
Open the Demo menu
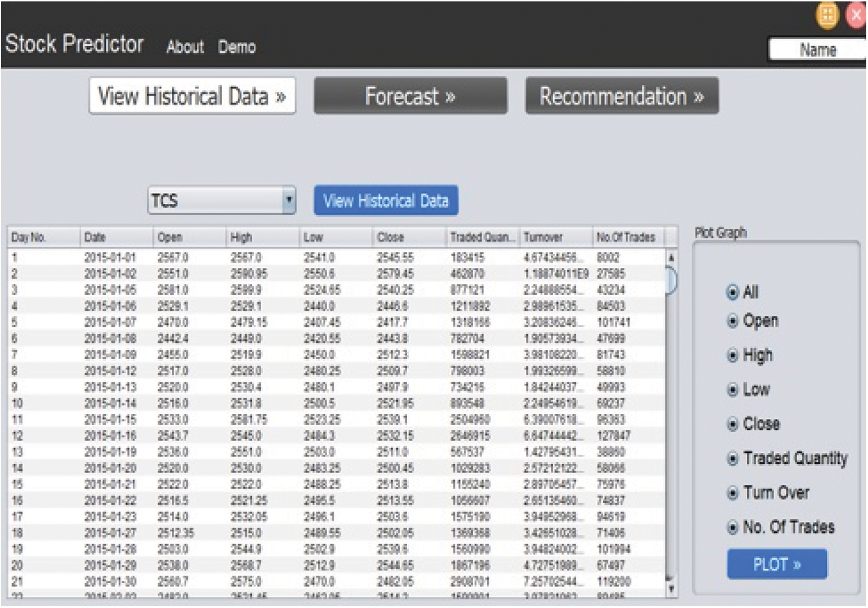pos(236,47)
